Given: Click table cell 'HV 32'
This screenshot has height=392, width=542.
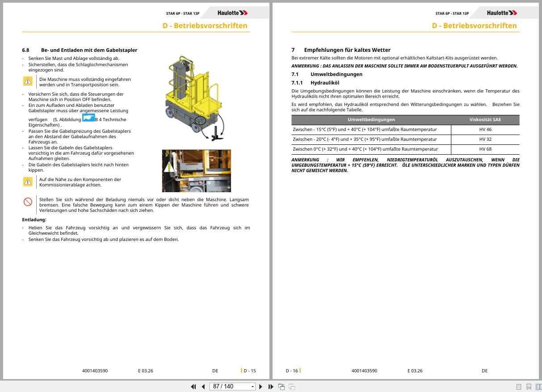Looking at the screenshot, I should point(485,139).
